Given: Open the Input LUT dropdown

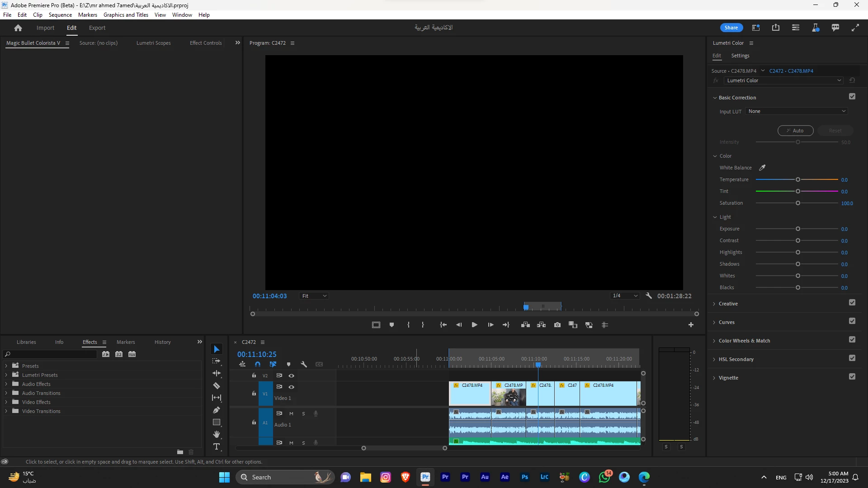Looking at the screenshot, I should (797, 111).
